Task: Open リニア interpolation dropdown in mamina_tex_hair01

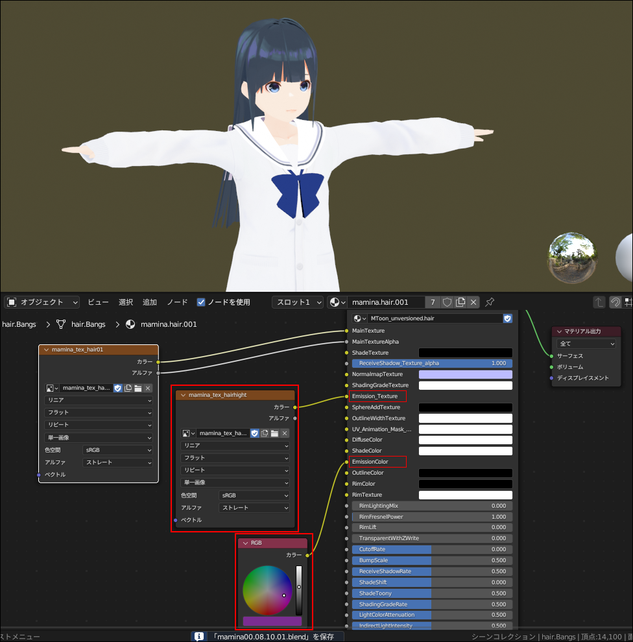Action: click(x=99, y=400)
